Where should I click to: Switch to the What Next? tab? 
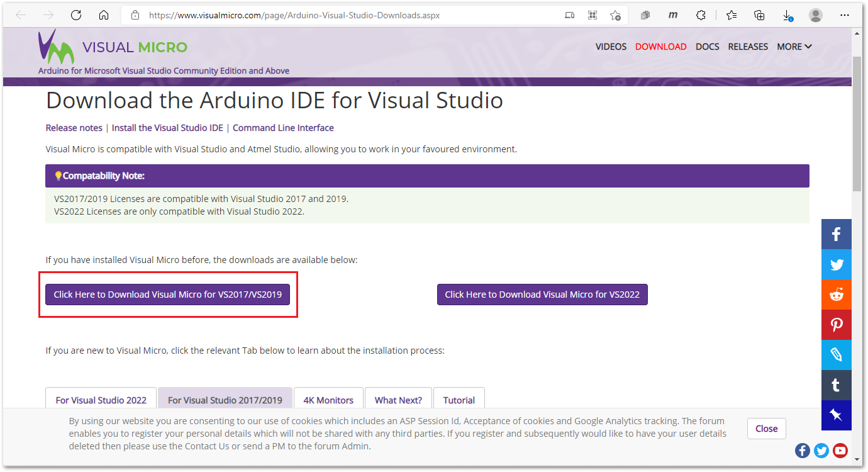tap(398, 398)
